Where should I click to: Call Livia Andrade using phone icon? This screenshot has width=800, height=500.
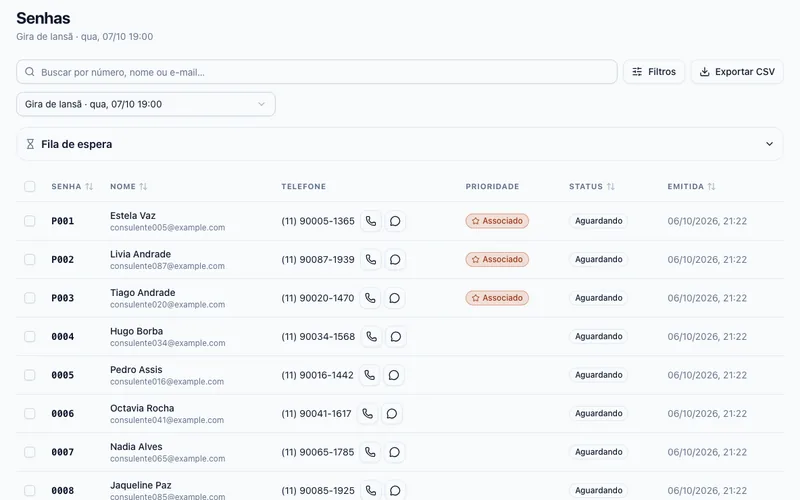click(x=371, y=260)
